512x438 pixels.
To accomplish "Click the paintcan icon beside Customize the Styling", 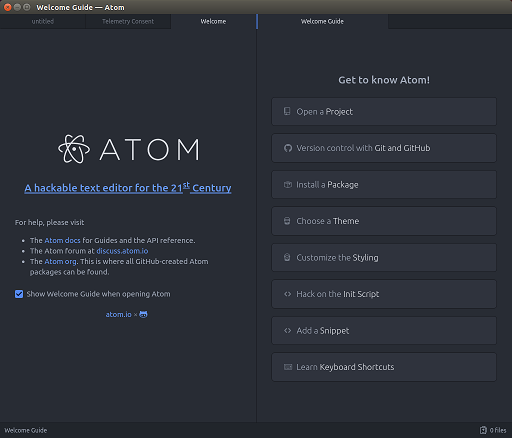I will point(287,257).
